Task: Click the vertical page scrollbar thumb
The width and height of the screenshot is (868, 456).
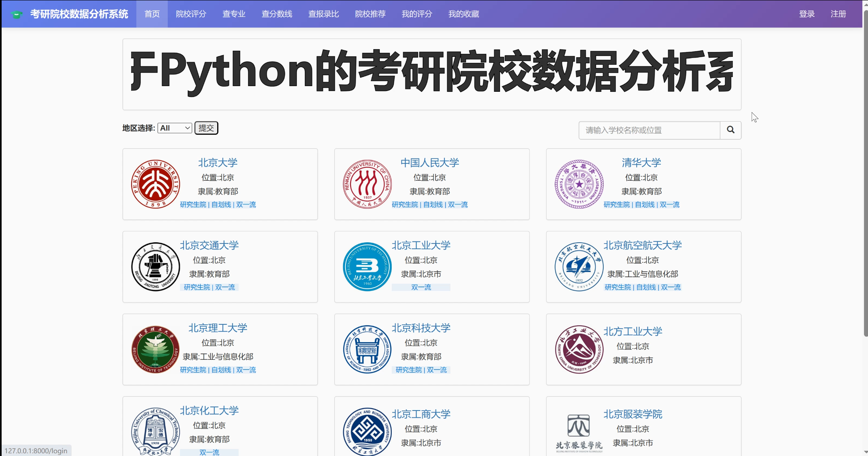Action: 866,173
